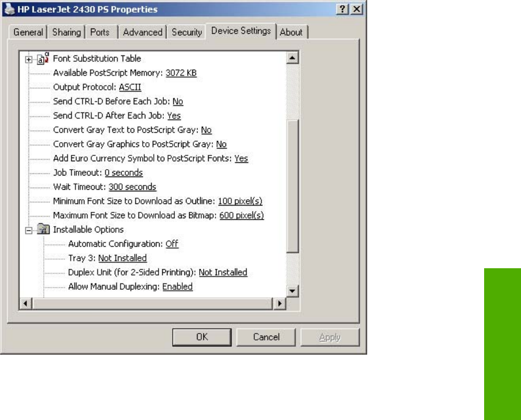Click the horizontal scrollbar right arrow

click(279, 304)
